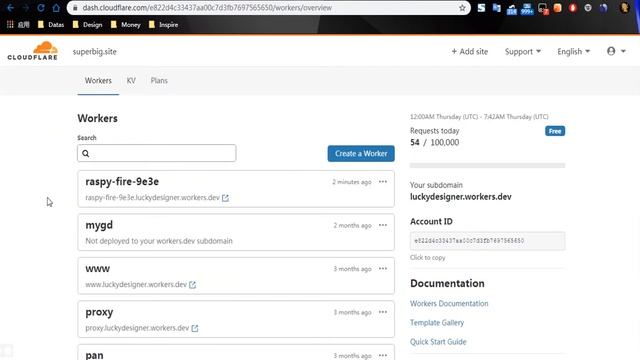The width and height of the screenshot is (640, 360).
Task: Copy the Account ID field value
Action: (x=487, y=241)
